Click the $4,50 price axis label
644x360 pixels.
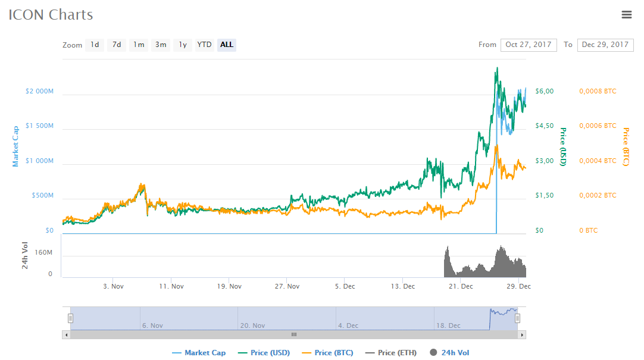[544, 126]
